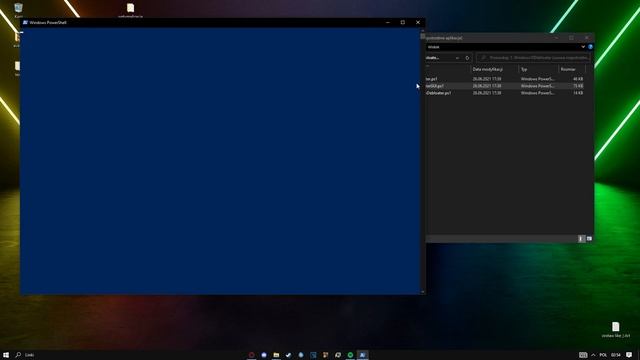Select the file icon in the bottom-right desktop corner
Viewport: 640px width, 360px height.
pyautogui.click(x=615, y=327)
